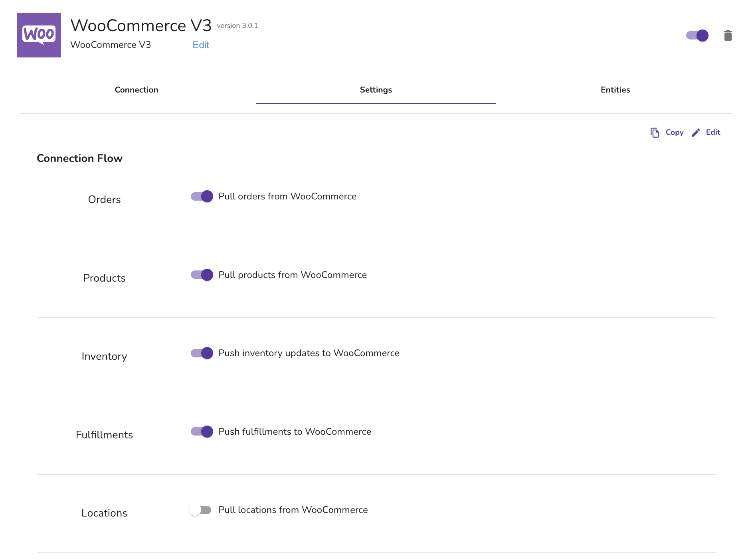This screenshot has width=752, height=560.
Task: Click the version 3.0.1 label
Action: tap(237, 26)
